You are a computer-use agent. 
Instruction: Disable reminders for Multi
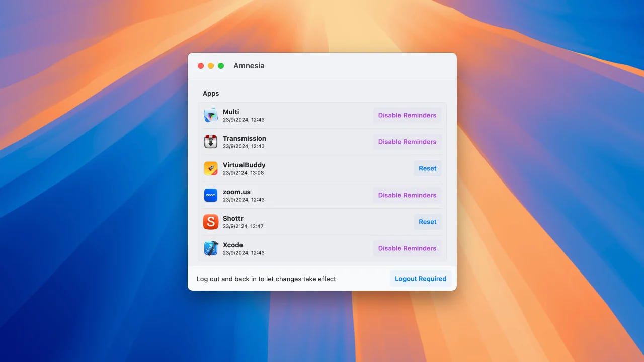[x=407, y=115]
